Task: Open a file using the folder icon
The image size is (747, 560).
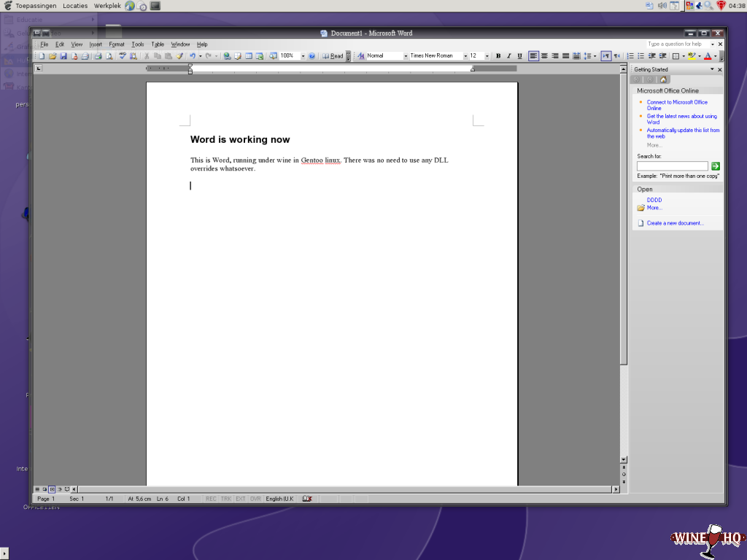Action: point(53,56)
